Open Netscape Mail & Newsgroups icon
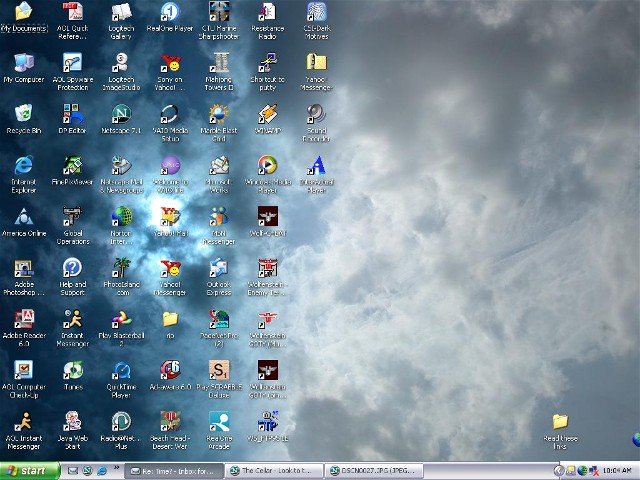This screenshot has width=640, height=480. pos(121,165)
